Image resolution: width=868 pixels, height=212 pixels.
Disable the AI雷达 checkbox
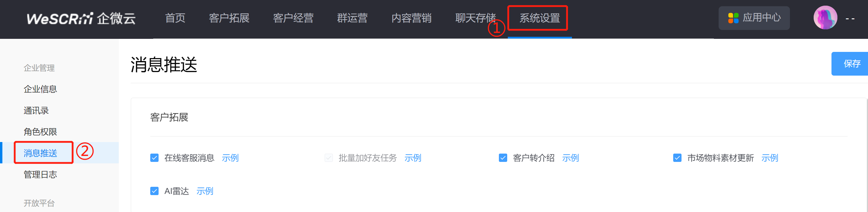(x=154, y=191)
